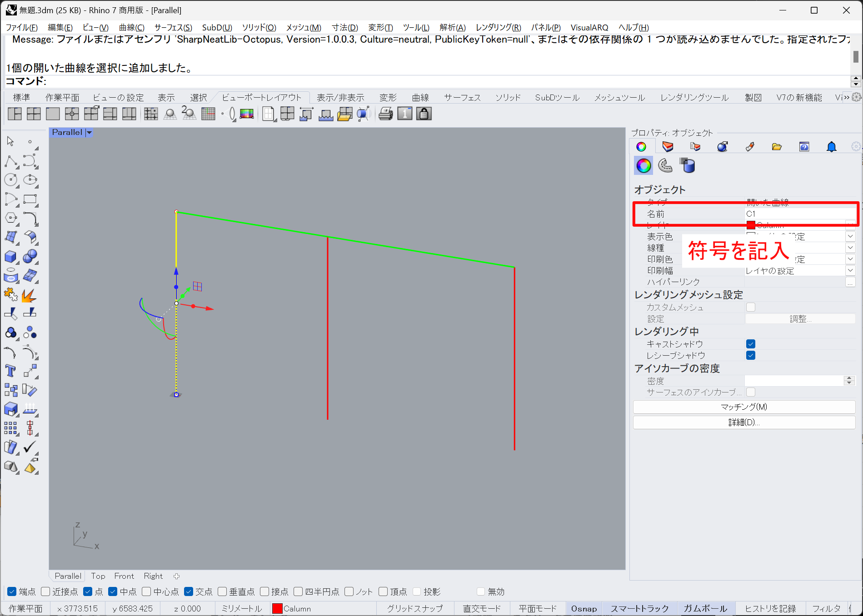Click the 4 Viewports layout icon
The width and height of the screenshot is (863, 616).
click(34, 114)
